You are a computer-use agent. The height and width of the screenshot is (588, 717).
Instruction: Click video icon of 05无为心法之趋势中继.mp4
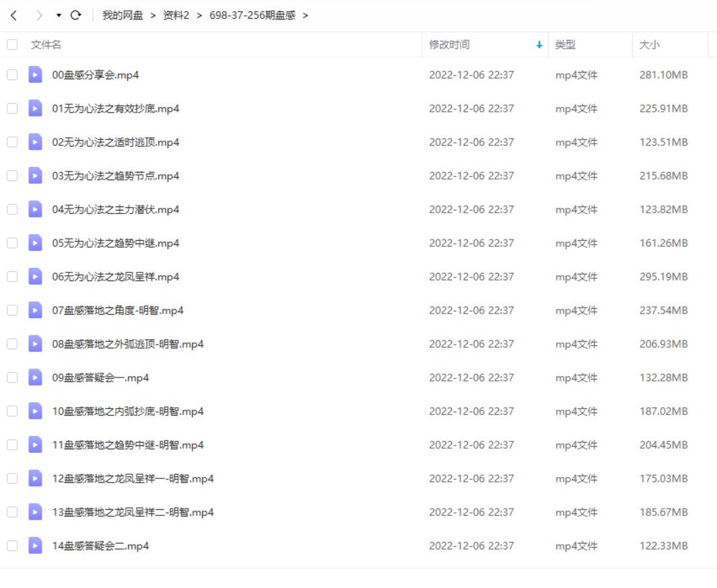pyautogui.click(x=35, y=243)
